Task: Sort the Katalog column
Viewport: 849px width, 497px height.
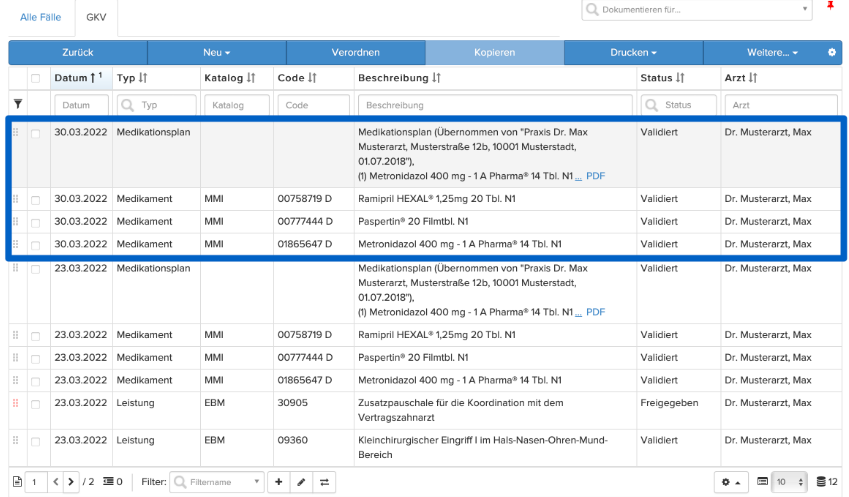Action: coord(251,78)
